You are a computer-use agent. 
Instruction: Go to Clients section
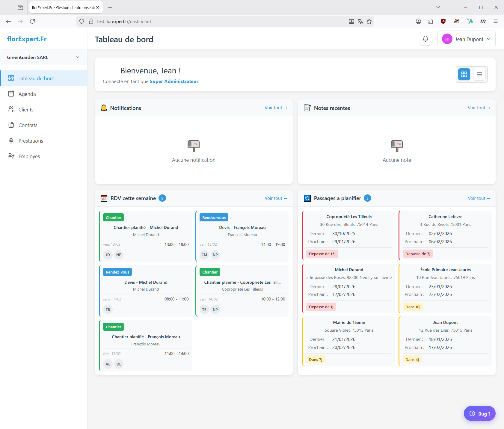[26, 110]
